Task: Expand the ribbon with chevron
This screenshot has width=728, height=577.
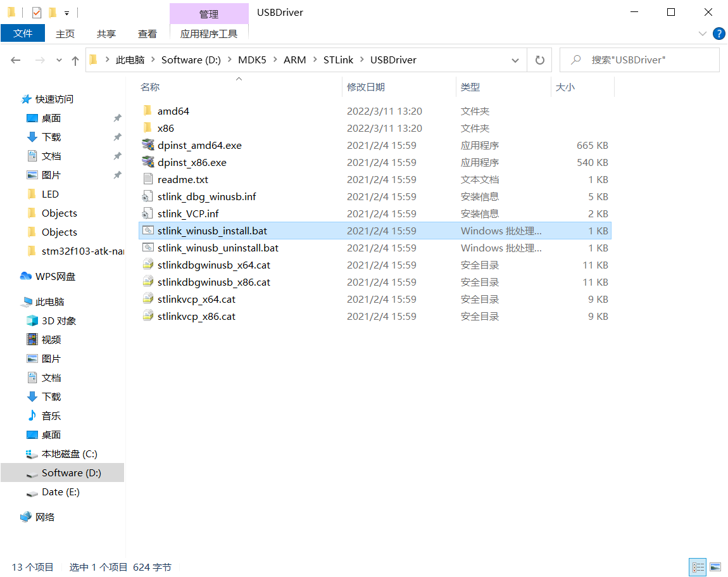Action: pos(703,34)
